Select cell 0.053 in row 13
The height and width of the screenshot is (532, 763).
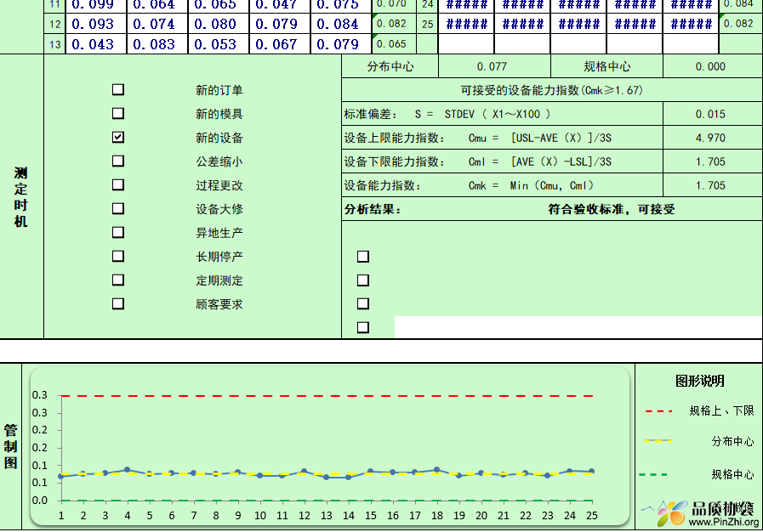[x=219, y=44]
